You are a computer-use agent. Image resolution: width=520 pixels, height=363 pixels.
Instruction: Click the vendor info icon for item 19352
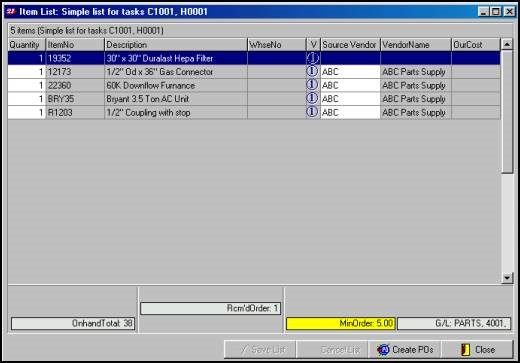tap(312, 58)
